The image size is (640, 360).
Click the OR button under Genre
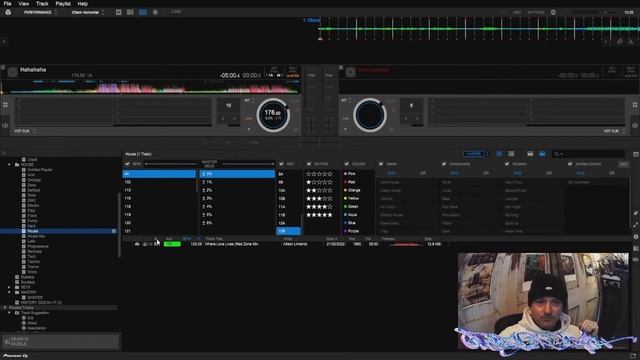pos(422,173)
